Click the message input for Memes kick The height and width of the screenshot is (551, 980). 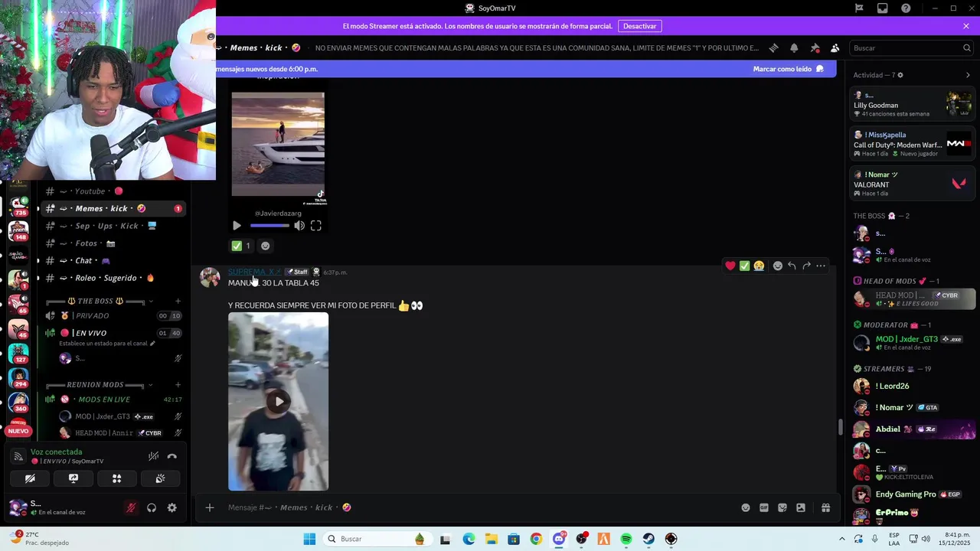(x=475, y=507)
